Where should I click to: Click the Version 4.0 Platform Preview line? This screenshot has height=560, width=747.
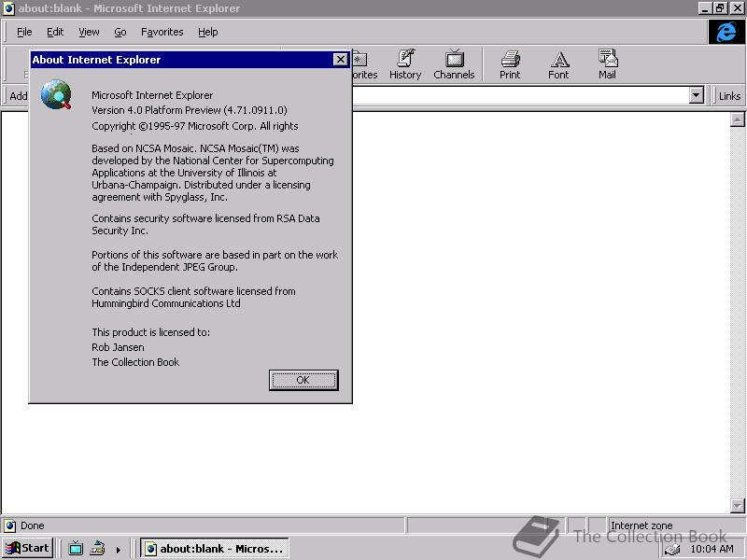[x=190, y=110]
